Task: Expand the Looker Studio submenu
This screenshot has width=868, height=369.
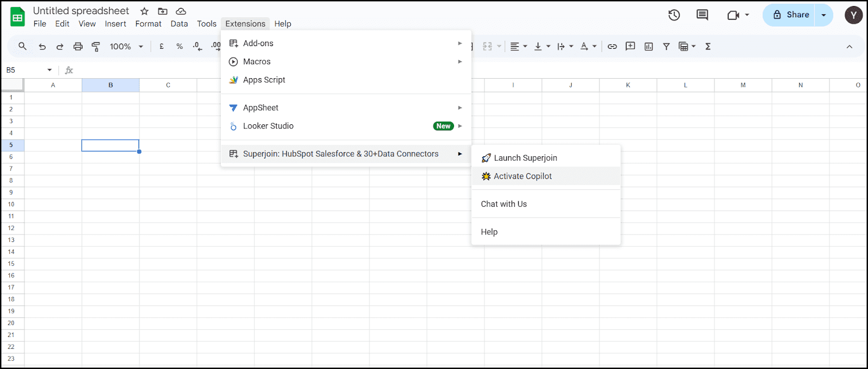Action: pos(346,126)
